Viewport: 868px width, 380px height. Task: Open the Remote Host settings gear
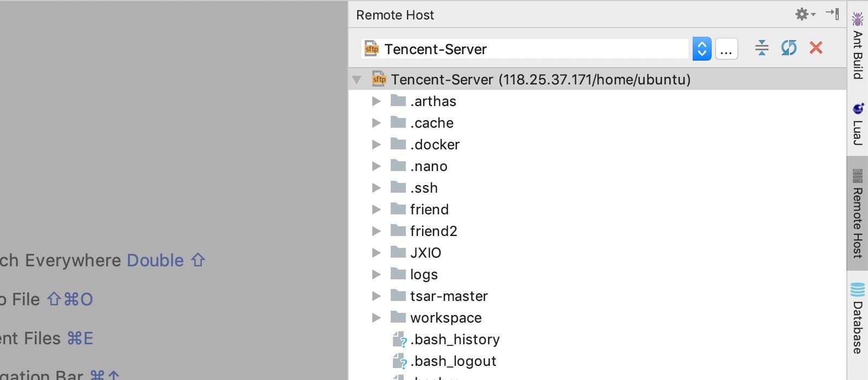click(804, 15)
